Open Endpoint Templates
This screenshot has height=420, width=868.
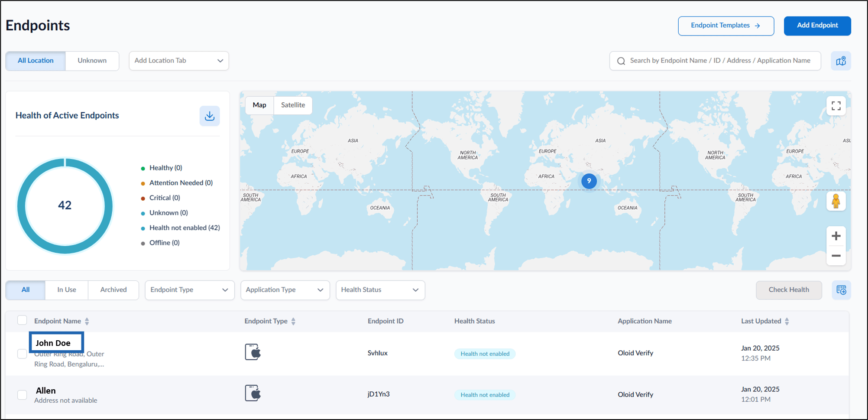[x=726, y=26]
